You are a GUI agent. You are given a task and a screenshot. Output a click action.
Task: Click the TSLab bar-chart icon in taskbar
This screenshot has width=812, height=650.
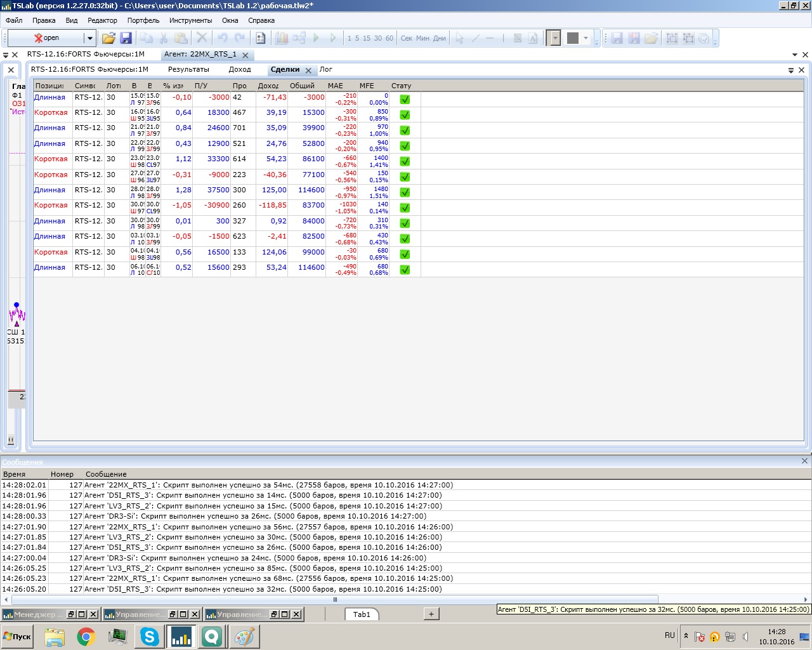[181, 636]
